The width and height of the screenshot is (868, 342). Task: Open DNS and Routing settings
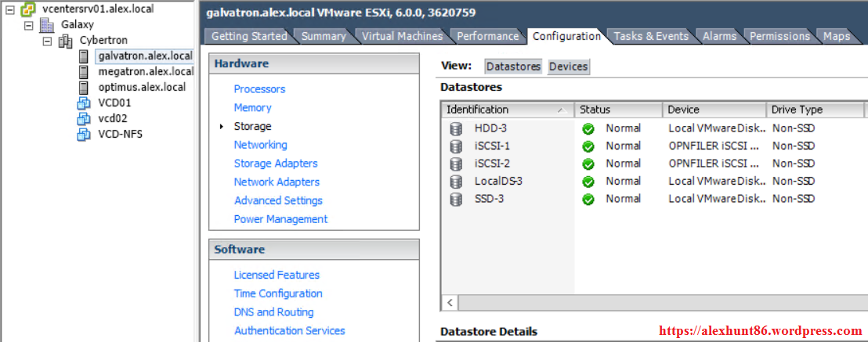tap(273, 312)
